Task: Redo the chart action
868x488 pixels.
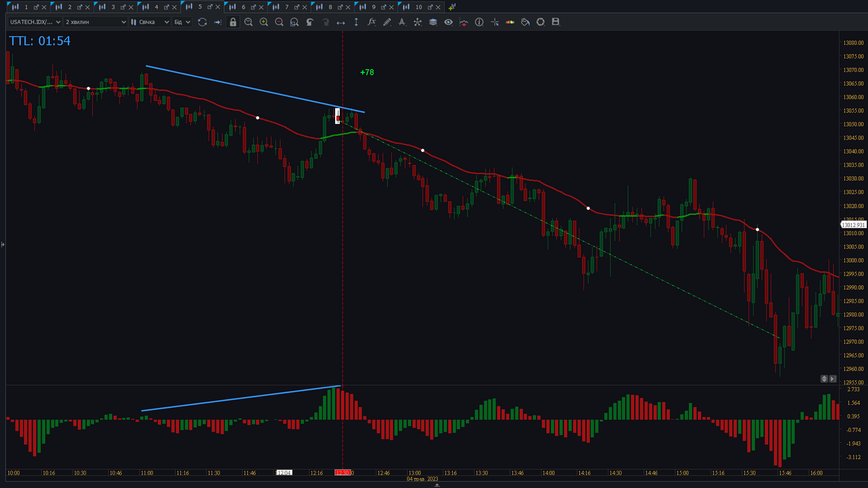Action: [x=325, y=22]
